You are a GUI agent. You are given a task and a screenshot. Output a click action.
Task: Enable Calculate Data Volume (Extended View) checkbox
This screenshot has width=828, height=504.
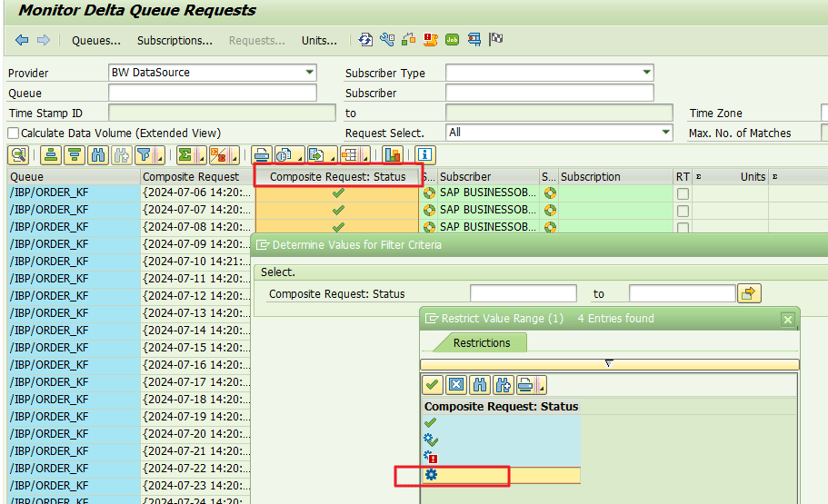coord(14,133)
